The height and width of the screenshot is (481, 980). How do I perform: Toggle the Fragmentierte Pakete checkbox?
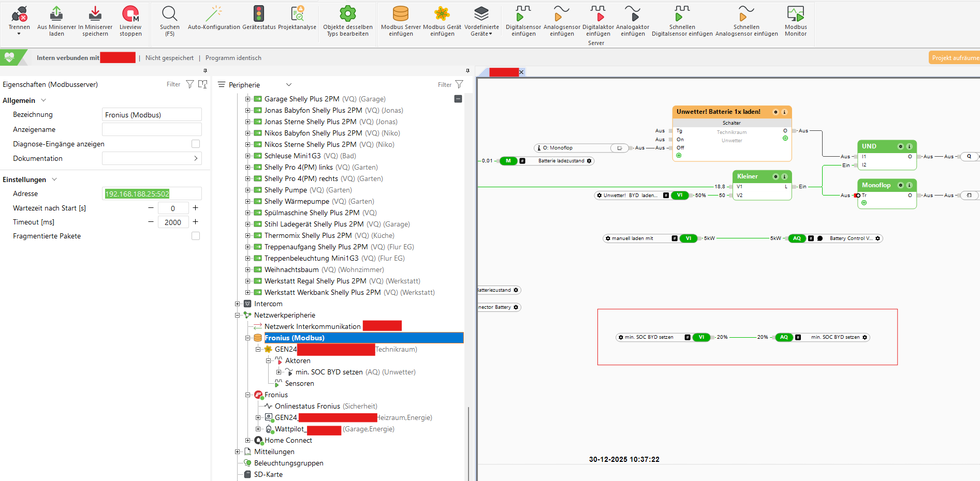pyautogui.click(x=196, y=236)
